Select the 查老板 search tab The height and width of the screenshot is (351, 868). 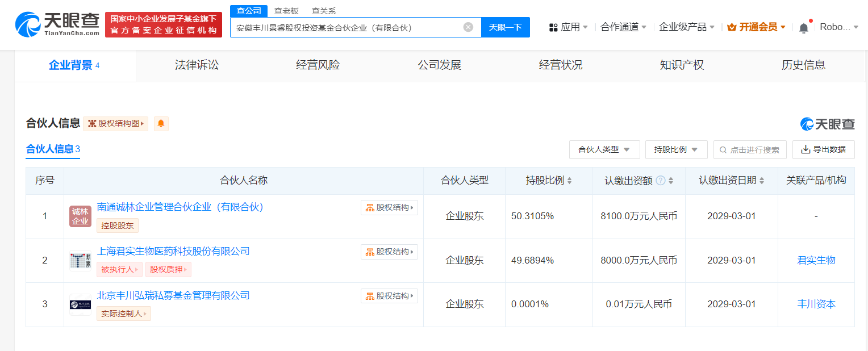(286, 11)
